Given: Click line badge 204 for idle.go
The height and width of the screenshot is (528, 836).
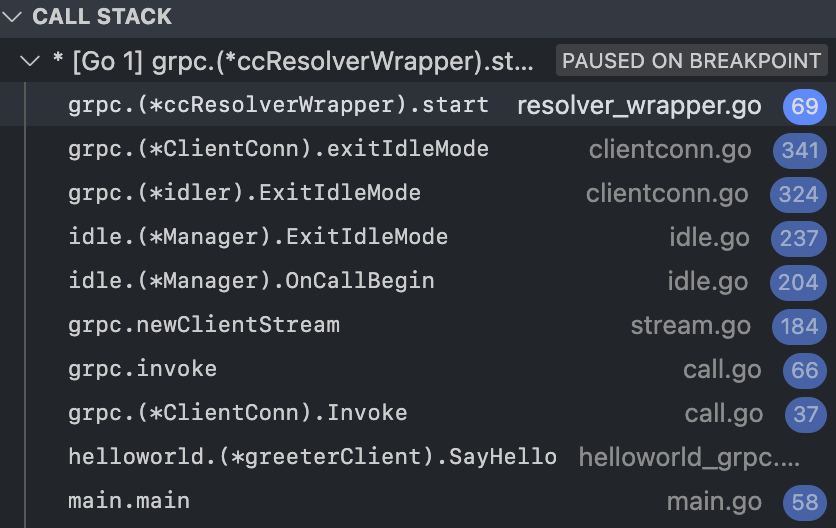Looking at the screenshot, I should pyautogui.click(x=798, y=282).
